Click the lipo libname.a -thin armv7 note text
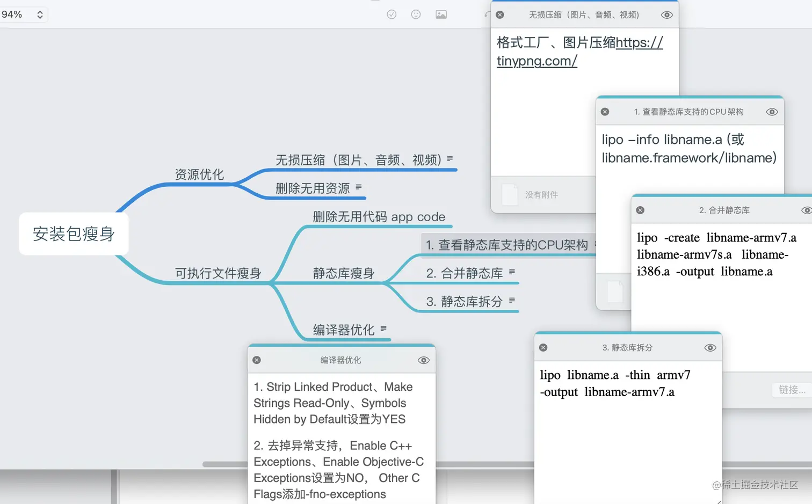 pyautogui.click(x=615, y=383)
